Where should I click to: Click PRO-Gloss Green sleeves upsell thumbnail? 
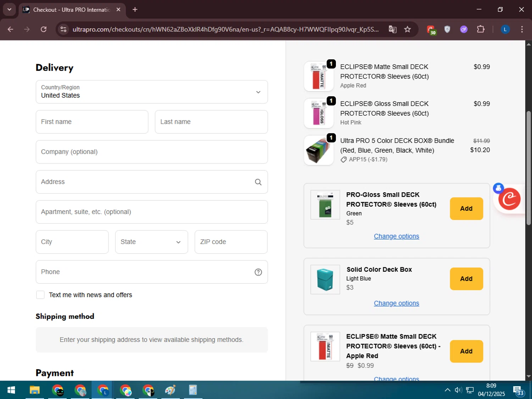tap(325, 205)
